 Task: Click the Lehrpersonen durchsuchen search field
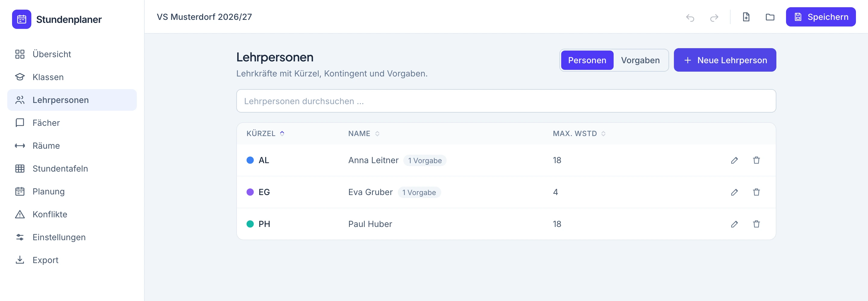pos(506,101)
